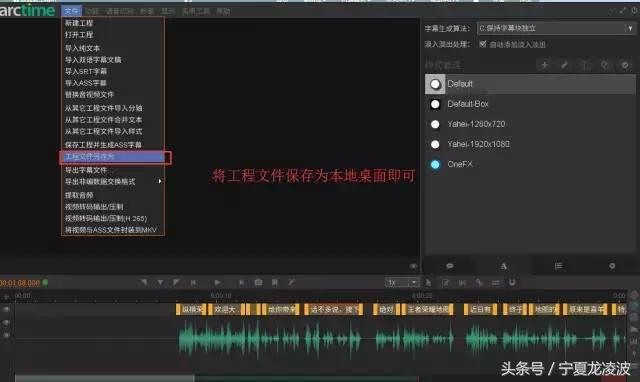Select subtitle block 话不多说，接下
This screenshot has height=382, width=640.
[x=333, y=309]
